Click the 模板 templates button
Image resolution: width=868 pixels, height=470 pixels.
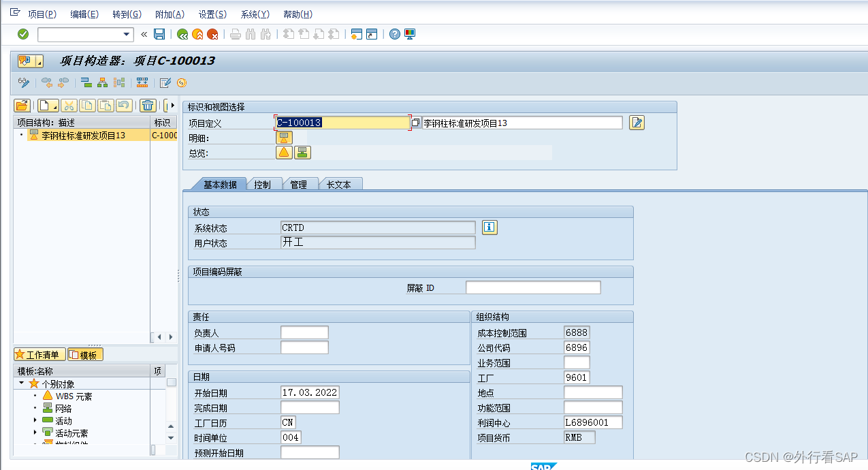85,355
